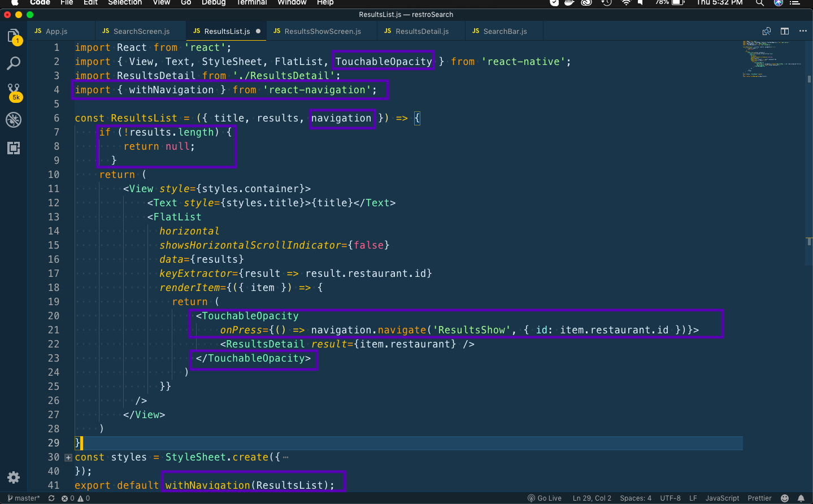The height and width of the screenshot is (504, 813).
Task: Open Notification Center in macOS menu bar
Action: [x=795, y=3]
